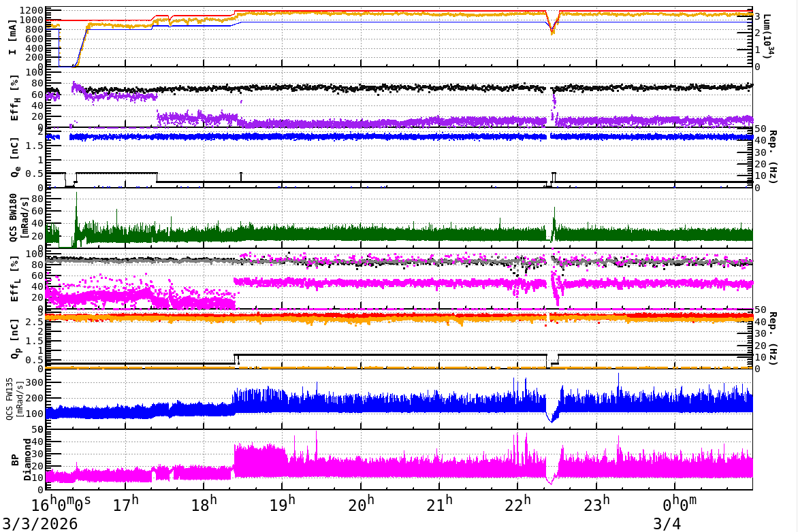Viewport: 798px width, 532px height.
Task: Click the "Q_e [nC]" axis label
Action: pyautogui.click(x=15, y=157)
